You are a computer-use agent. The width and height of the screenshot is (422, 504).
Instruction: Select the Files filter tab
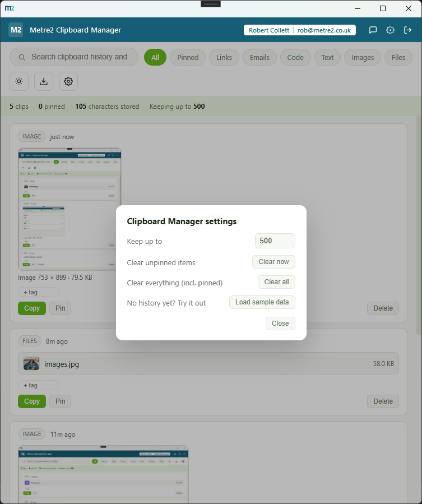[398, 57]
